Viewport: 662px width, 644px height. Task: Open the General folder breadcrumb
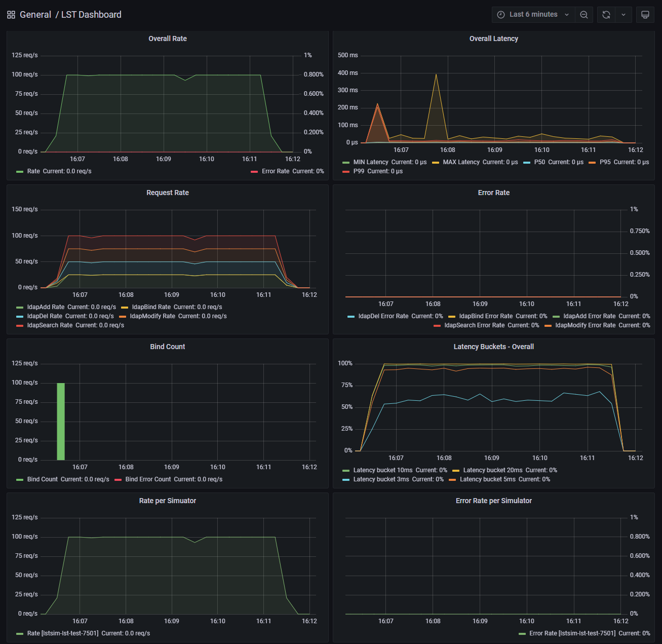(x=35, y=15)
